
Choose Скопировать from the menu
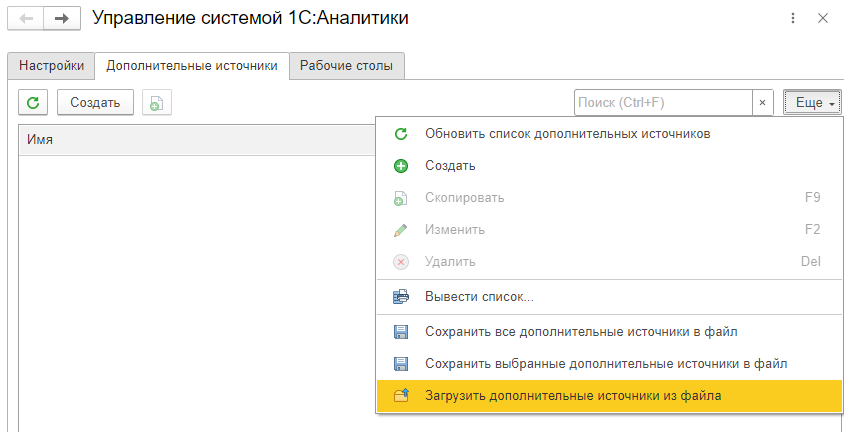pyautogui.click(x=608, y=198)
